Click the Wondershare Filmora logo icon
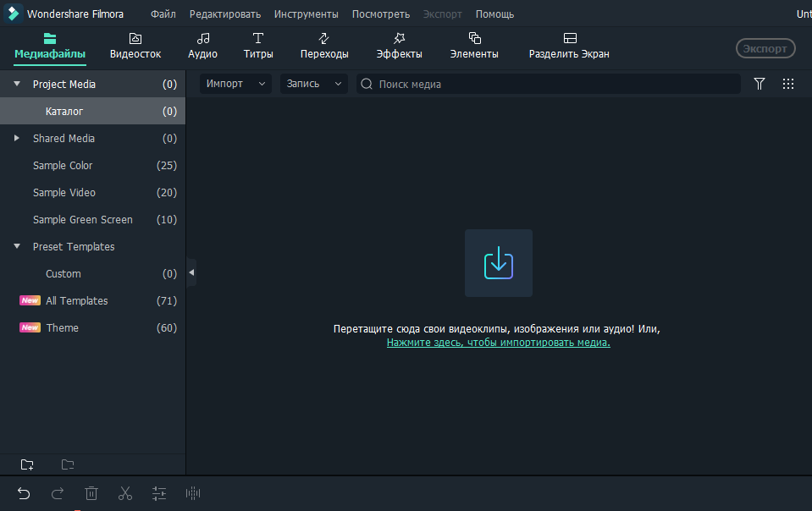Image resolution: width=812 pixels, height=511 pixels. pyautogui.click(x=13, y=14)
